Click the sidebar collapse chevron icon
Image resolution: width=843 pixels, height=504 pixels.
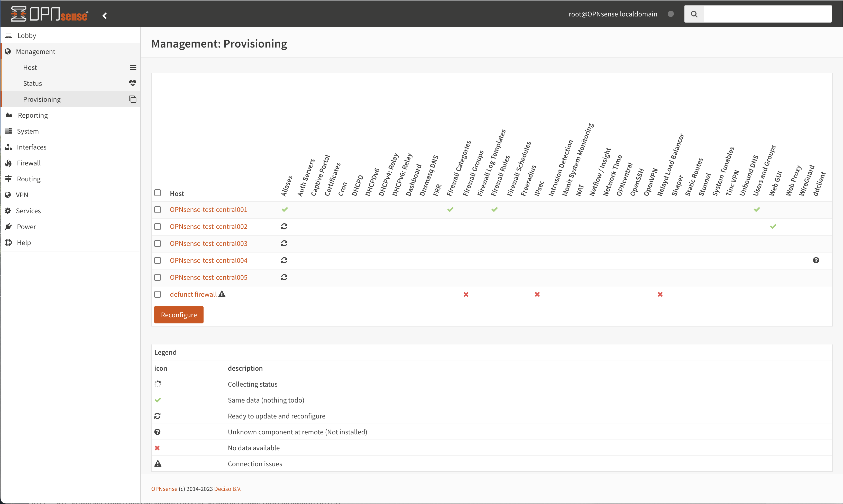(x=105, y=16)
